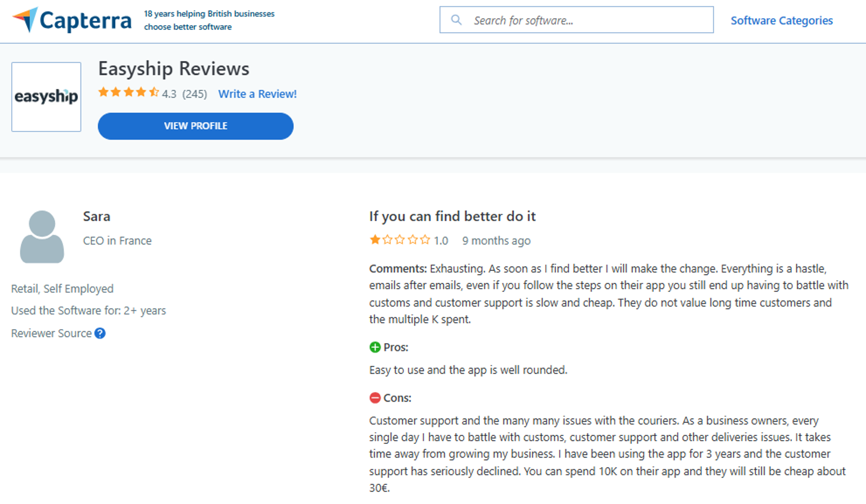Viewport: 866px width, 504px height.
Task: Click the half-filled fifth star in Easyship's rating
Action: 153,92
